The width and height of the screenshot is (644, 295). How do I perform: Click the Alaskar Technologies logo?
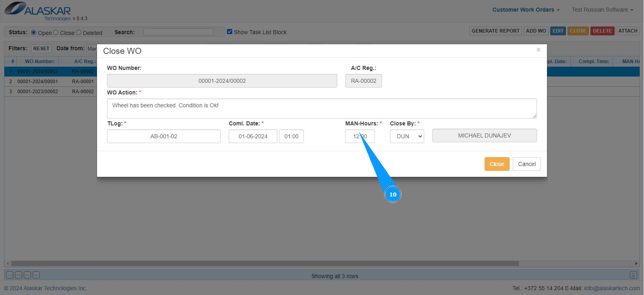(x=38, y=10)
